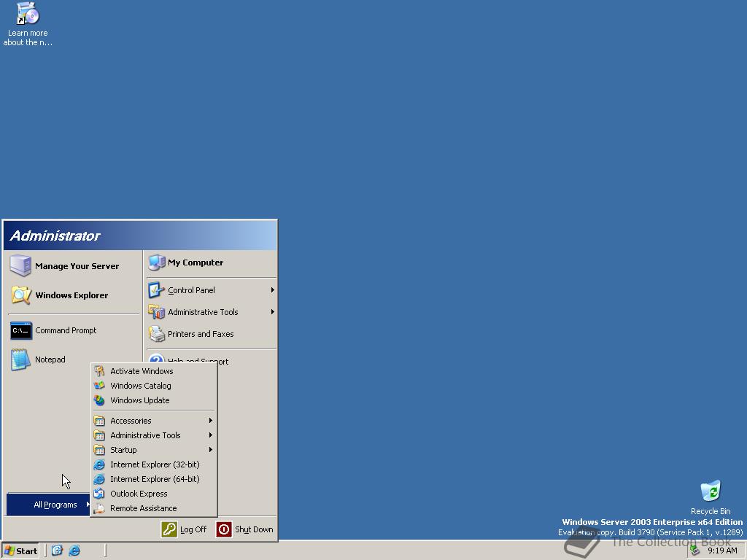Screen dimensions: 747x560
Task: Click the Remote Assistance icon
Action: 99,508
